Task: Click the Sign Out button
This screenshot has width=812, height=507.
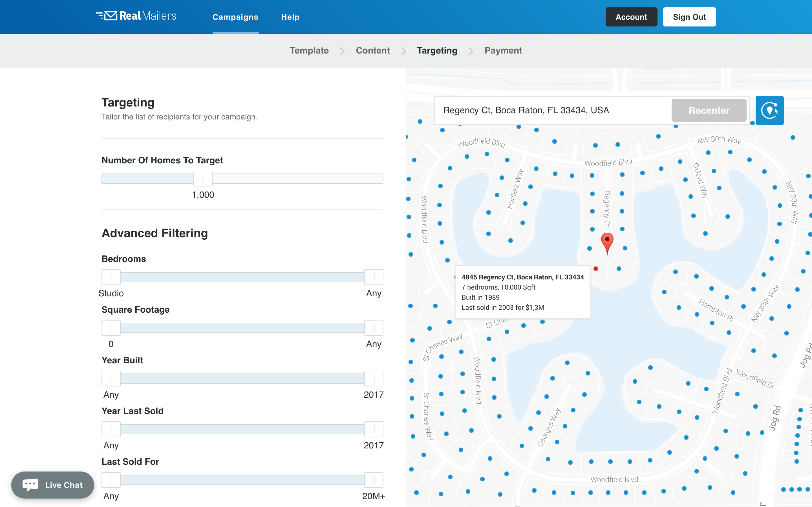Action: pyautogui.click(x=689, y=17)
